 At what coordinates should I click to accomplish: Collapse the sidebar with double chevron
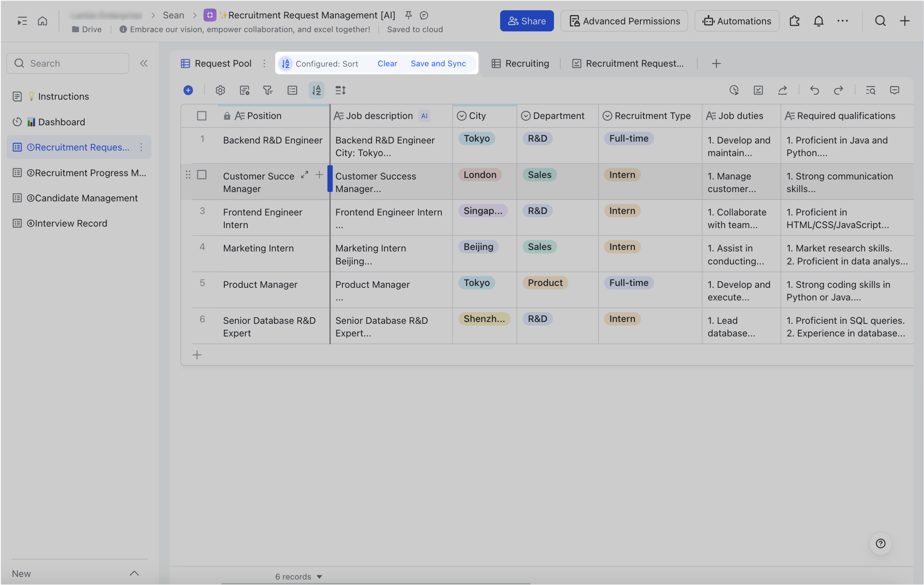coord(144,63)
